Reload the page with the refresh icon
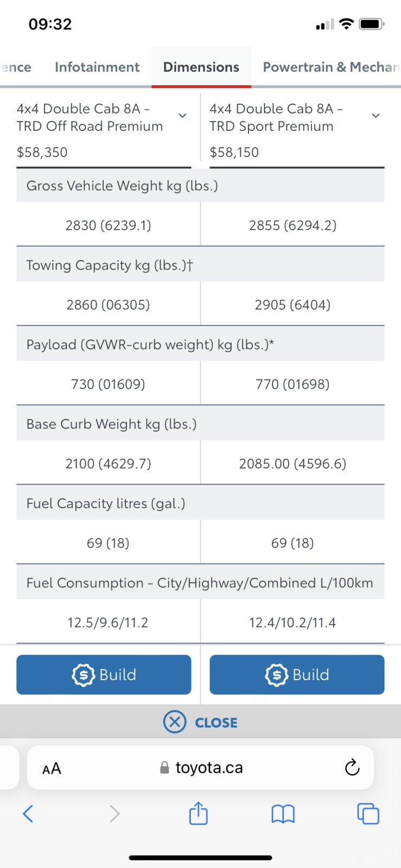This screenshot has height=868, width=401. point(352,767)
